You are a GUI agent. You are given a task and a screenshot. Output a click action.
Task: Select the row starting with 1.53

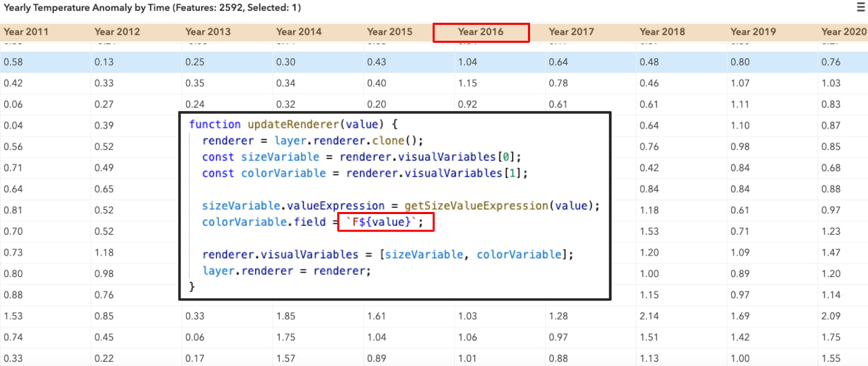(434, 316)
